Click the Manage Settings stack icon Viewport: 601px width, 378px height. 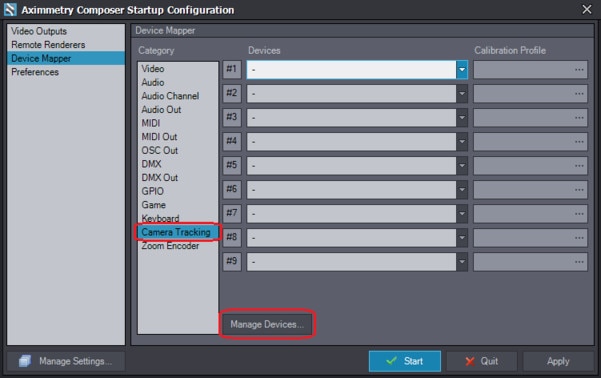pos(25,361)
